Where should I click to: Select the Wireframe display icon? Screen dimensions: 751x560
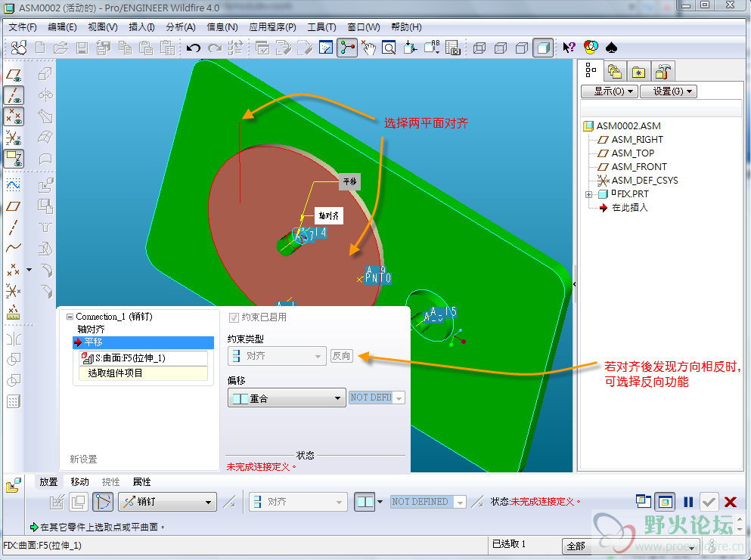point(479,48)
